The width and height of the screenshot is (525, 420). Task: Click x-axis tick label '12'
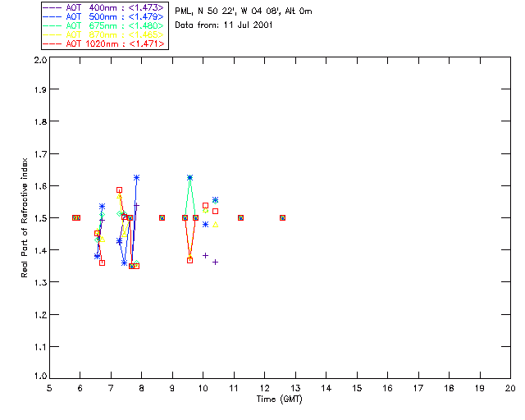[x=264, y=388]
